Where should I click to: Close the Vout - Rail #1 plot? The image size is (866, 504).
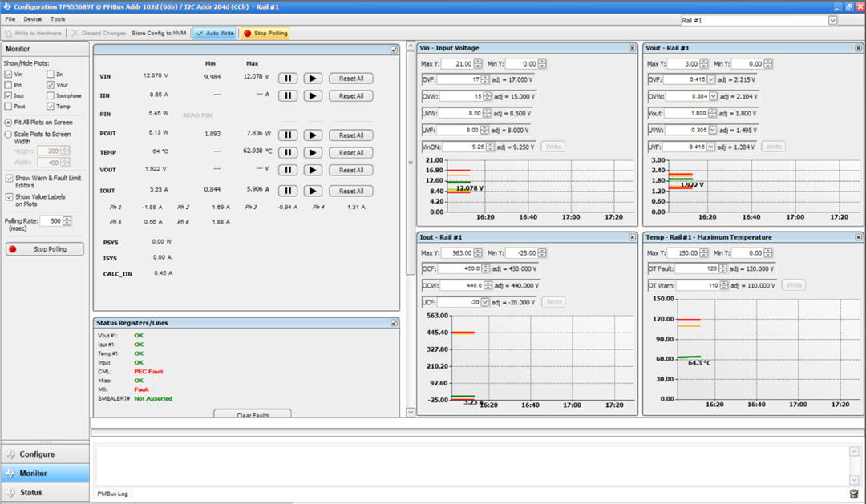click(x=858, y=48)
